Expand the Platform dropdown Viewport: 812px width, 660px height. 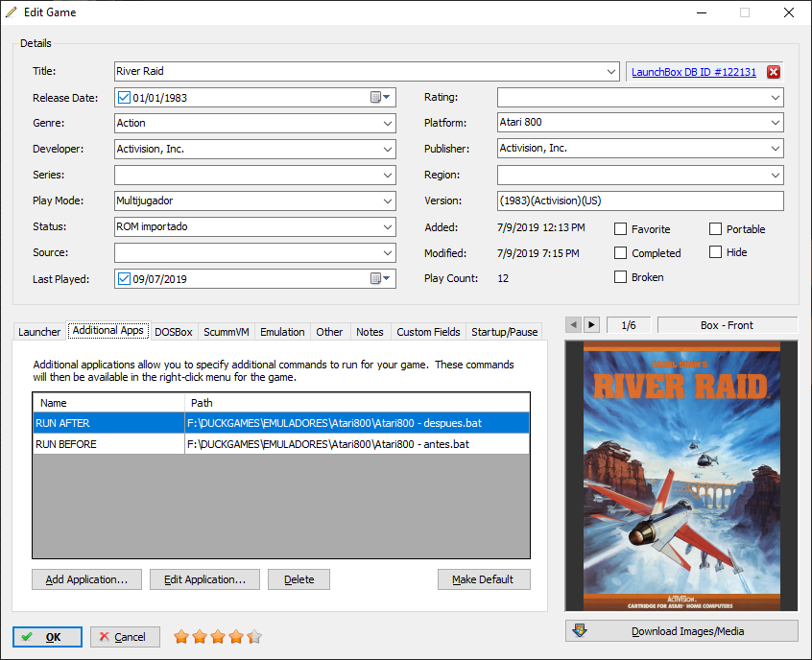tap(776, 123)
